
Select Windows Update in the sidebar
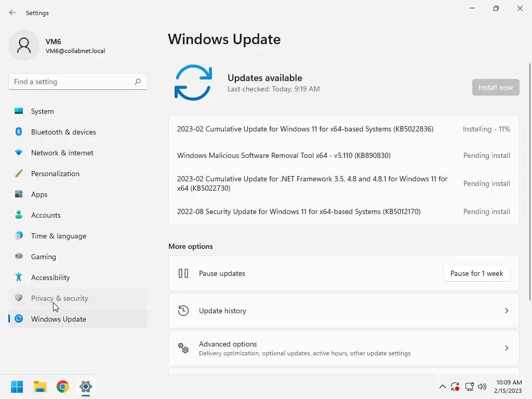[x=78, y=319]
